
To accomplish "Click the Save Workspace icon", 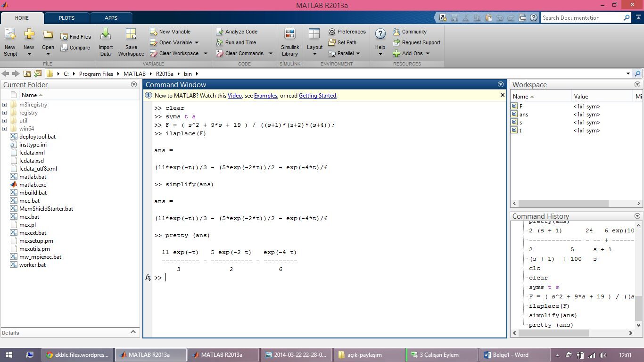I will pos(131,34).
